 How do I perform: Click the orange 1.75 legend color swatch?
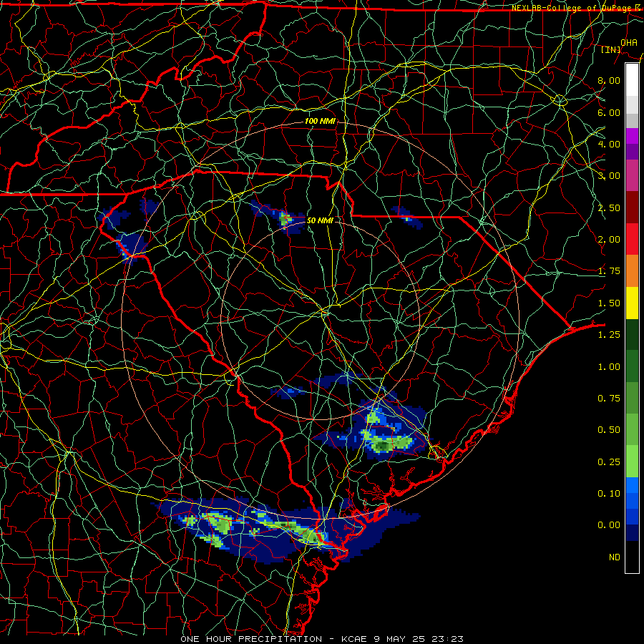tap(632, 270)
